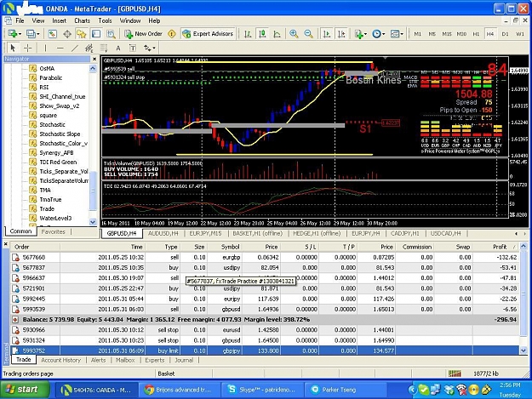Open the New Order dialog
Screen dimensions: 532x399
pos(143,33)
